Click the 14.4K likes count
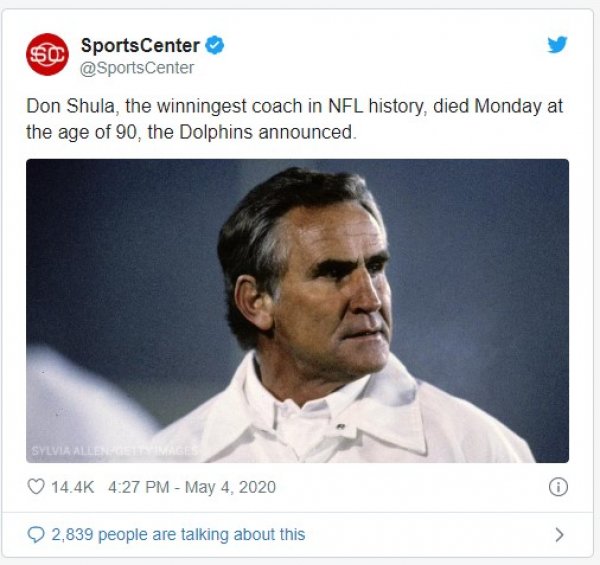Image resolution: width=600 pixels, height=565 pixels. 73,487
